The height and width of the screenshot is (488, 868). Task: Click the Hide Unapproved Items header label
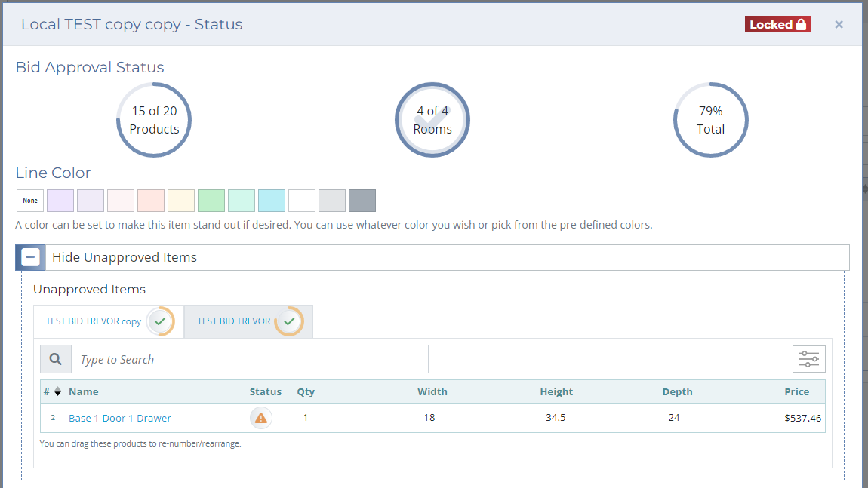125,257
